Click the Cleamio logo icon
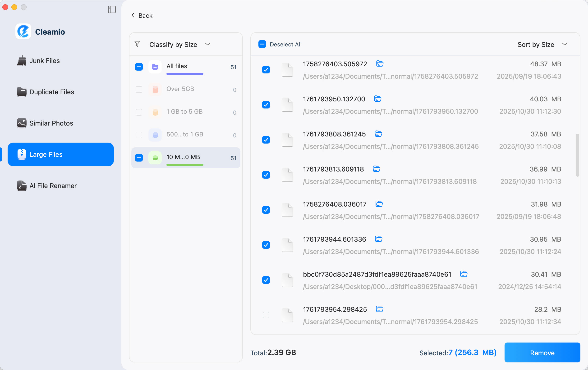This screenshot has width=588, height=370. click(23, 31)
